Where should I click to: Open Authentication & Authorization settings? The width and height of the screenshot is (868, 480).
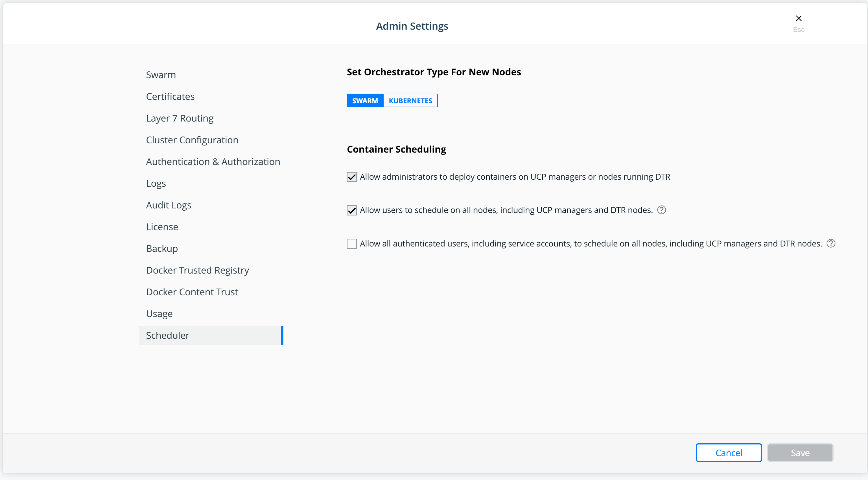[x=213, y=162]
